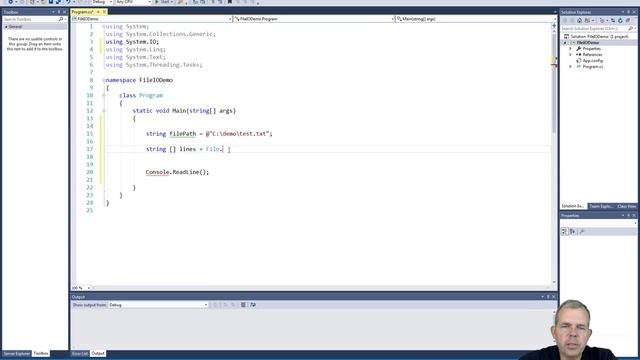Click Auto Hide pin on Solution Explorer
Viewport: 640px width, 360px height.
click(629, 12)
